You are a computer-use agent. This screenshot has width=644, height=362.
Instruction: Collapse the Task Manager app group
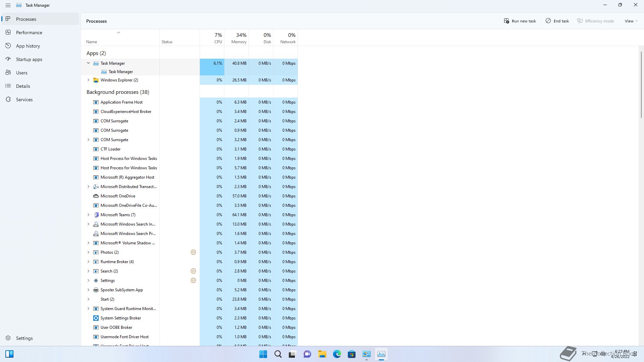click(x=89, y=63)
